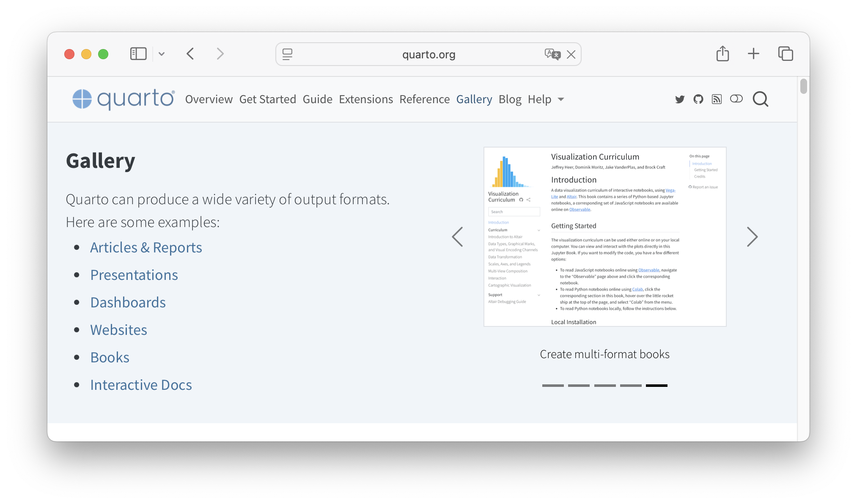The width and height of the screenshot is (857, 504).
Task: Open the page reader menu icon
Action: [288, 54]
